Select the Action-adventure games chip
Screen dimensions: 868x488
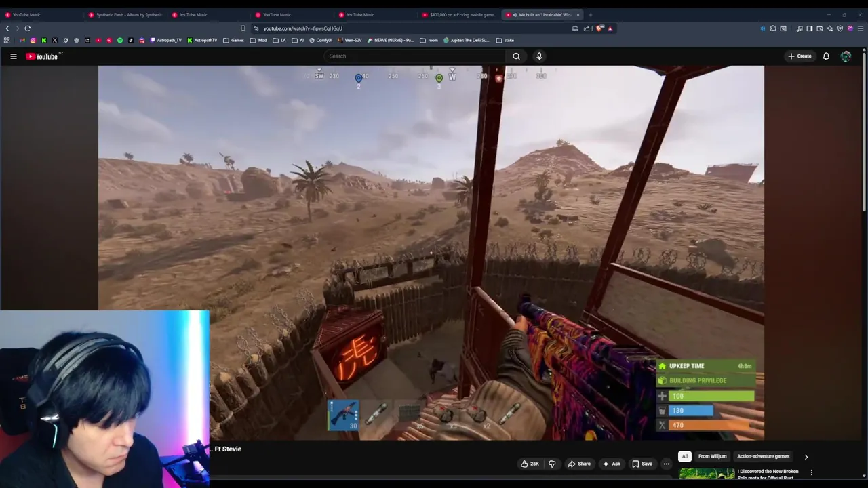click(763, 456)
